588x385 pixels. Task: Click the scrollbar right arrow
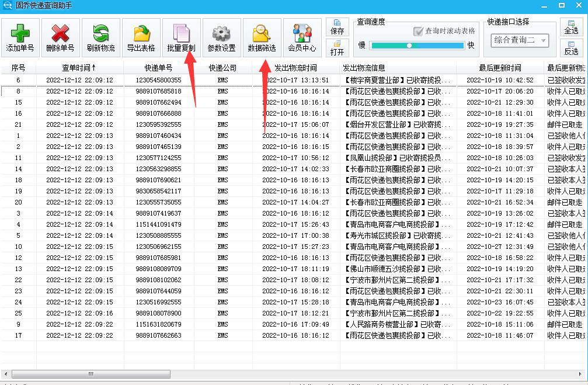[580, 374]
